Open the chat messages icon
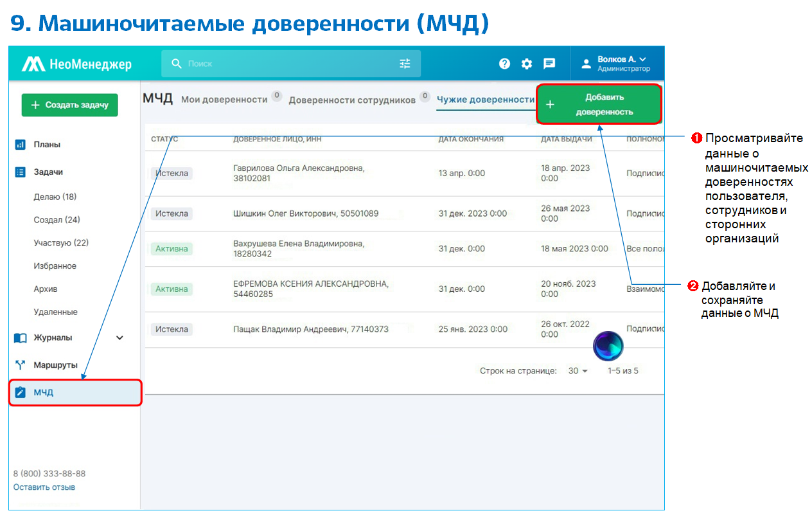The image size is (812, 513). (549, 64)
